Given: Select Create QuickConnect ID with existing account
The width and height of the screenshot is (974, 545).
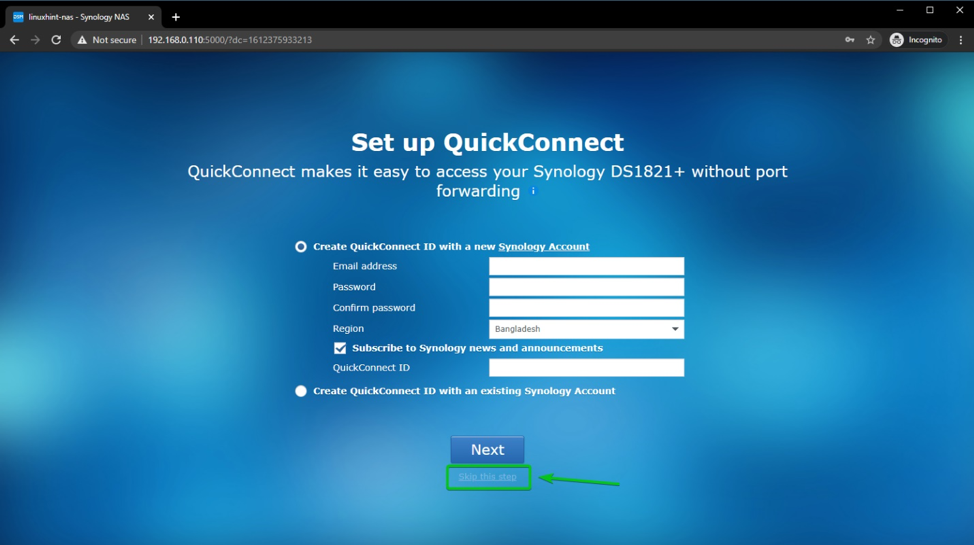Looking at the screenshot, I should pos(301,391).
